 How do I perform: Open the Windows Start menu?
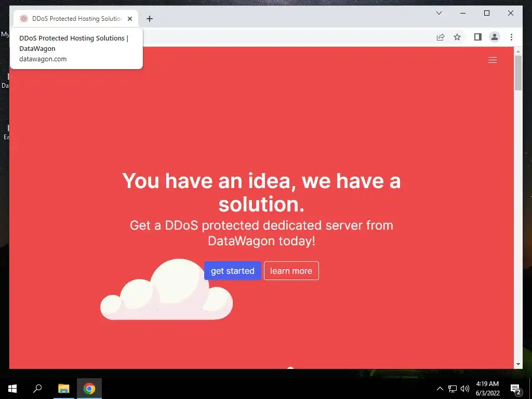click(12, 389)
